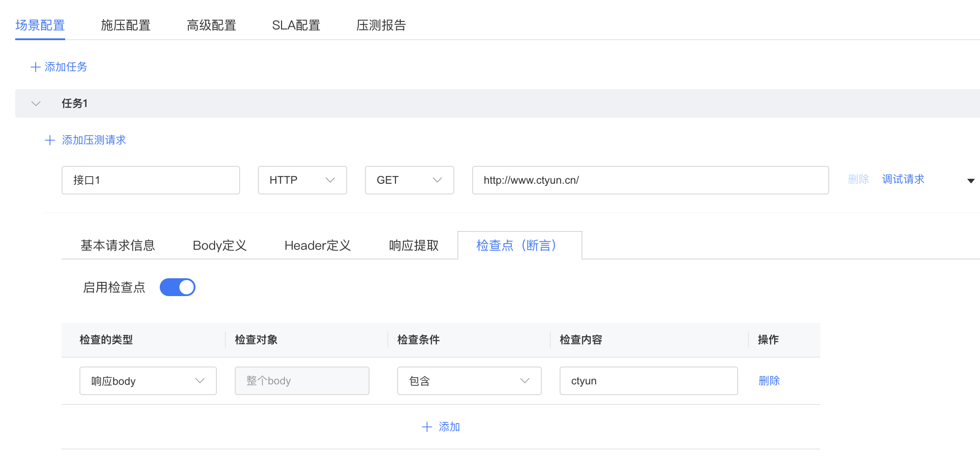
Task: Click the 检查内容 field containing ctyun
Action: coord(648,381)
